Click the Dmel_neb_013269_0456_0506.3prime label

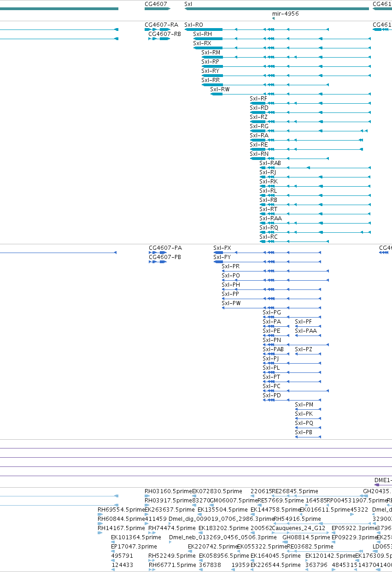point(223,537)
